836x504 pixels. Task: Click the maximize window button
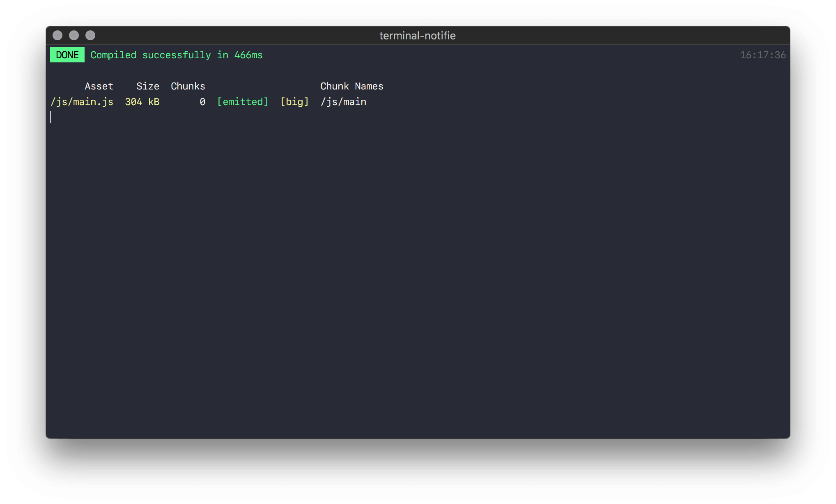(x=90, y=36)
